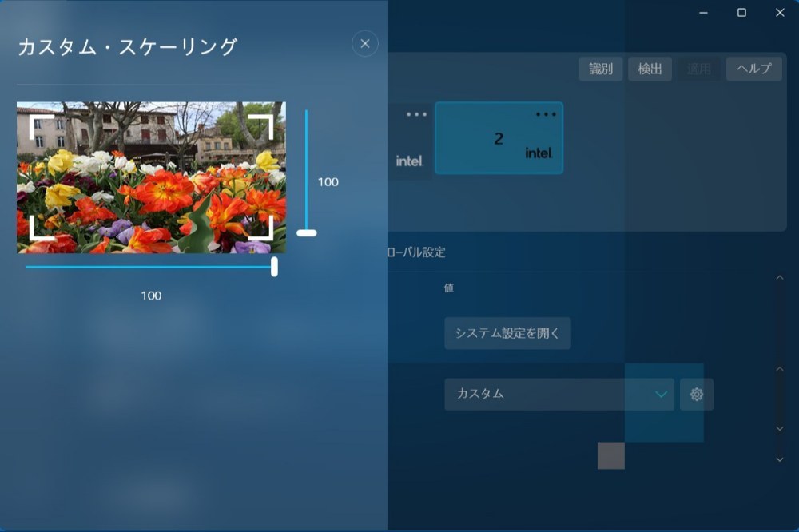This screenshot has width=799, height=532.
Task: Open the カスタム dropdown
Action: [x=559, y=394]
